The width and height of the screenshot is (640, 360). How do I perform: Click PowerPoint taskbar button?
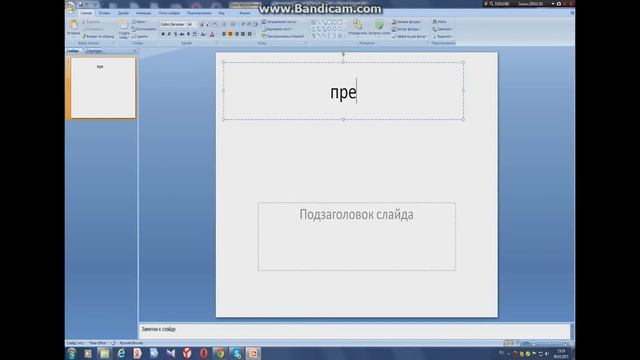tap(253, 353)
